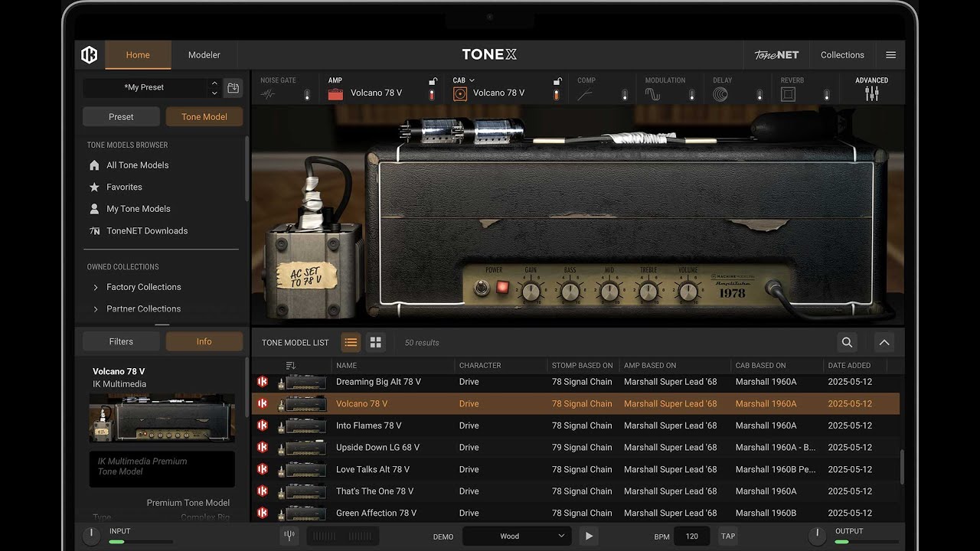Click the IK Multimedia logo icon
This screenshot has width=980, height=551.
[90, 55]
